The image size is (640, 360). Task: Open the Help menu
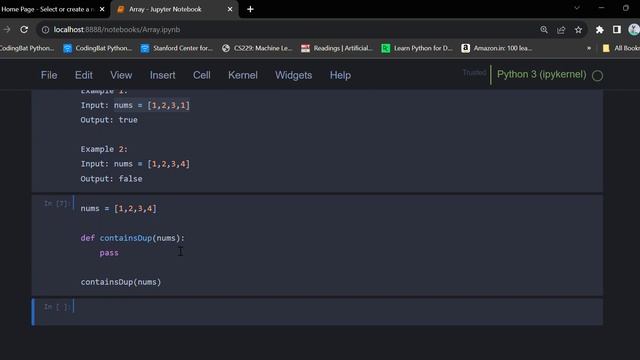click(x=340, y=75)
